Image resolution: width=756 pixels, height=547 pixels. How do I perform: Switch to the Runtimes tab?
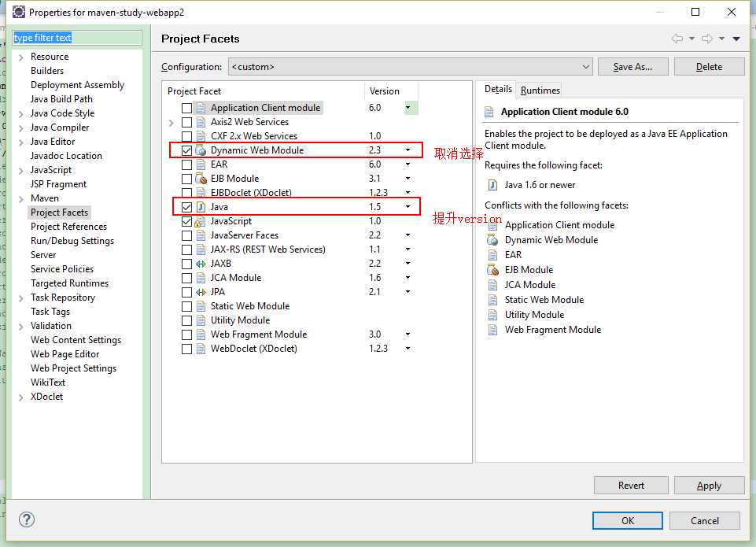click(540, 91)
